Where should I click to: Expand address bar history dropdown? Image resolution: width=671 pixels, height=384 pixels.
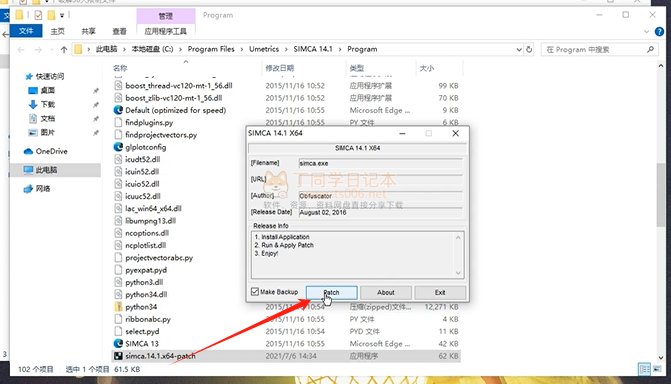pos(519,50)
